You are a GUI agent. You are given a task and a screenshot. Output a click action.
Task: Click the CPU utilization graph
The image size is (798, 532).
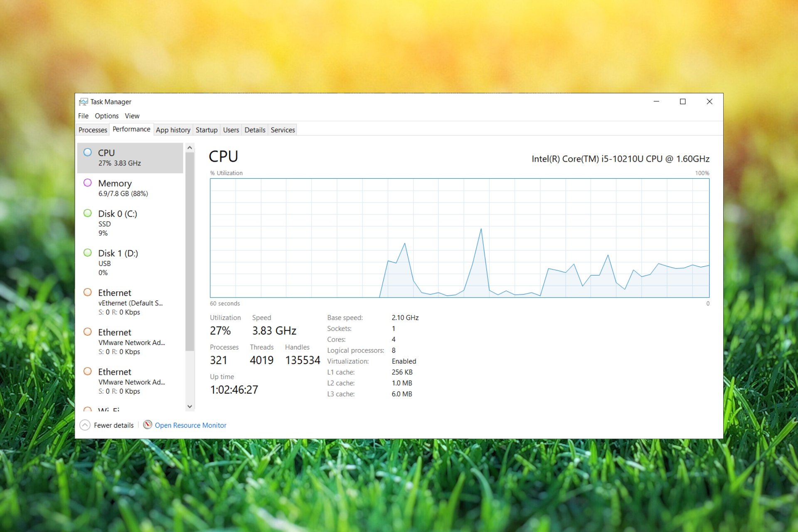point(460,238)
